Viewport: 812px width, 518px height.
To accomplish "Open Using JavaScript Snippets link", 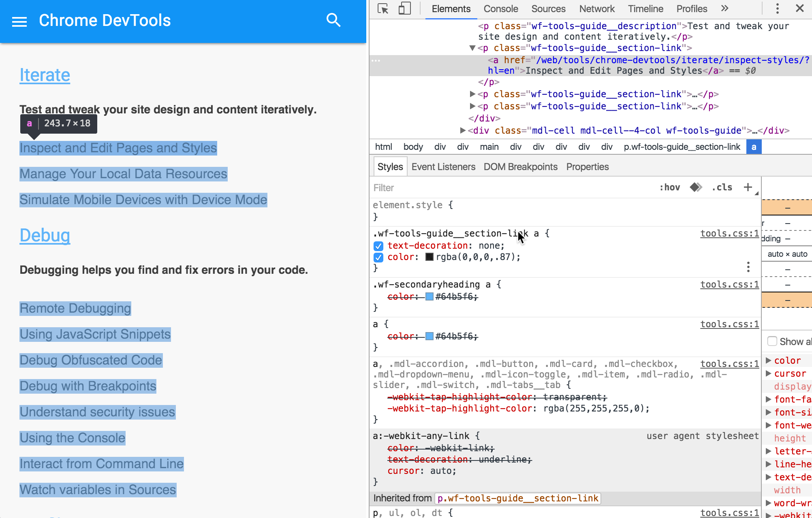I will coord(95,335).
